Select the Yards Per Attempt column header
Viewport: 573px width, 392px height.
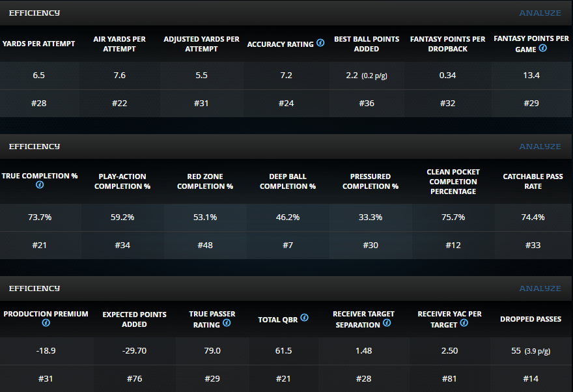(x=39, y=44)
